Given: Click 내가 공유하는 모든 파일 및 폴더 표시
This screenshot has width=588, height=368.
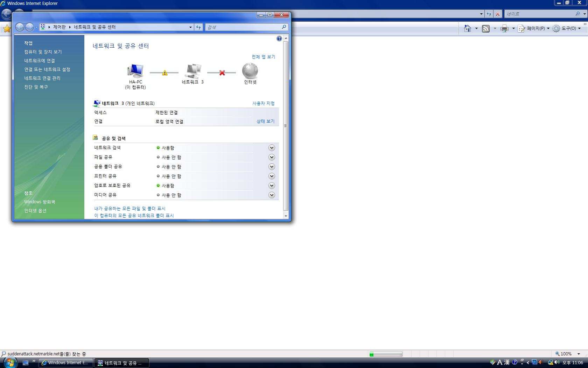Looking at the screenshot, I should point(130,209).
